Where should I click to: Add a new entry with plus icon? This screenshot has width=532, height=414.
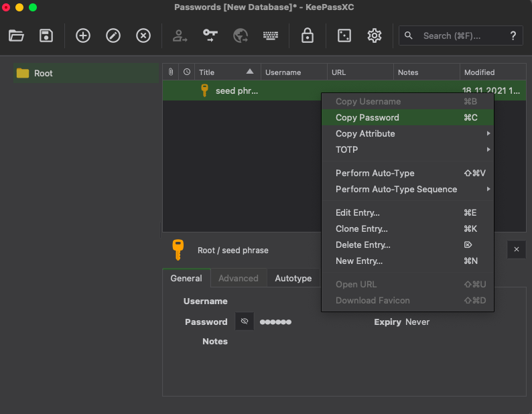pyautogui.click(x=83, y=36)
